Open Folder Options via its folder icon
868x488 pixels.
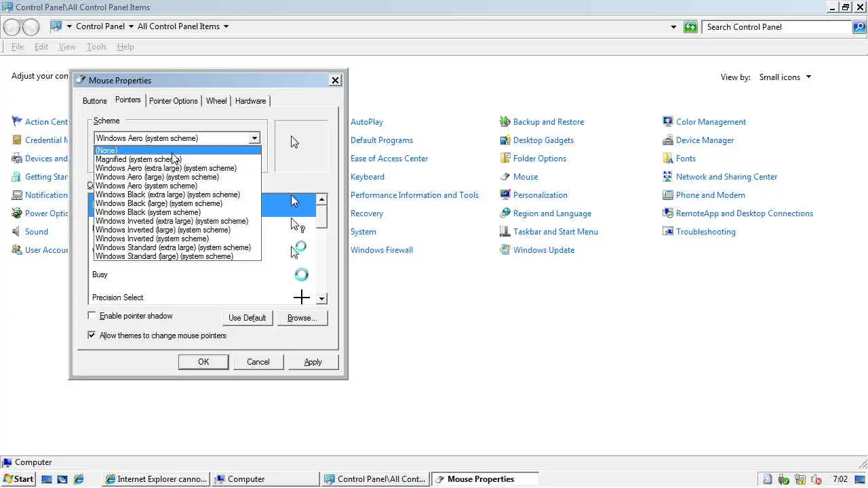point(505,159)
